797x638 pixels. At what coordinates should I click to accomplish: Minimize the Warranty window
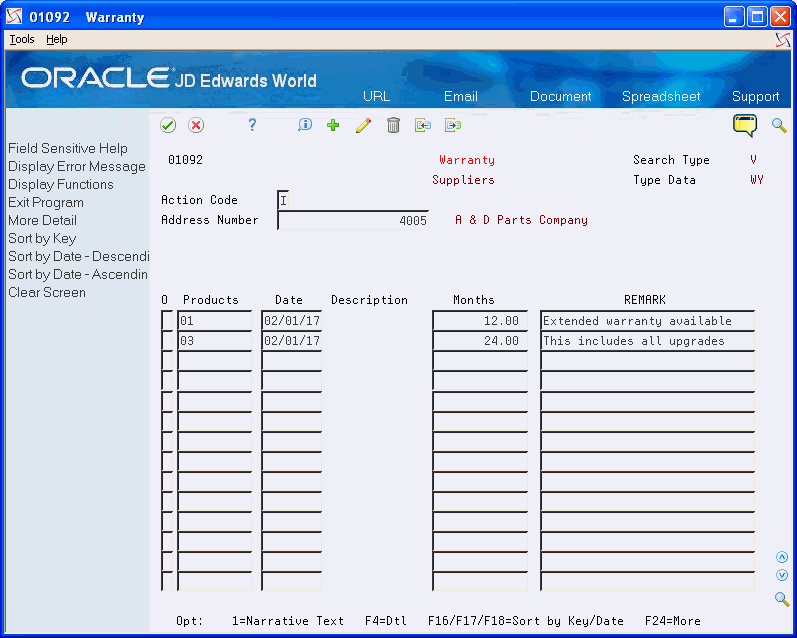pos(733,17)
